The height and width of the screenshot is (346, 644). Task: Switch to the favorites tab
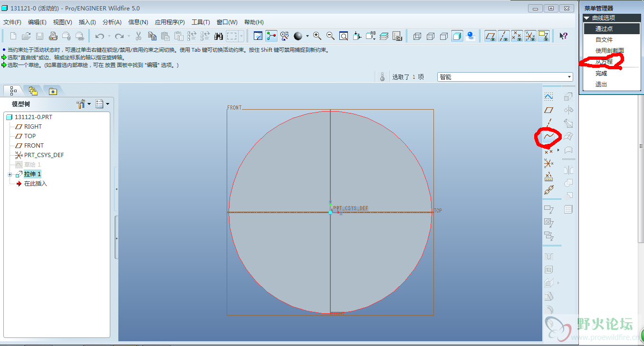point(53,91)
